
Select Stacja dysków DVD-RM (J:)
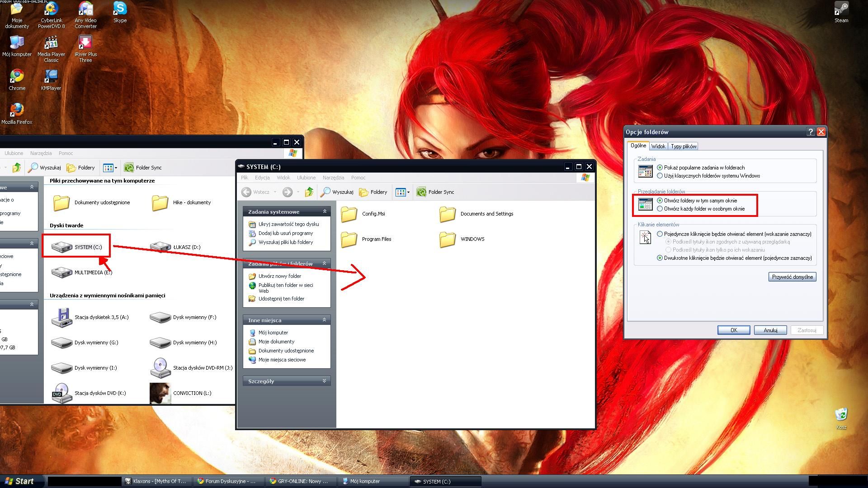(191, 368)
